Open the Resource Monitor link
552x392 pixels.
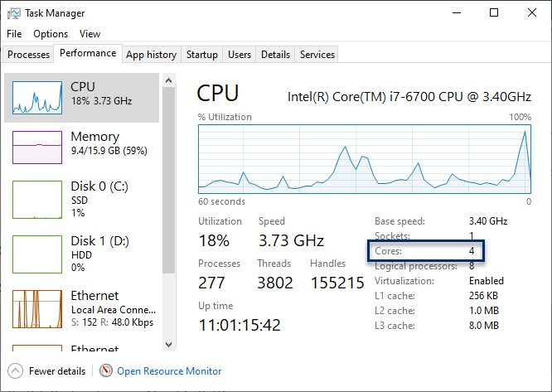click(x=169, y=371)
